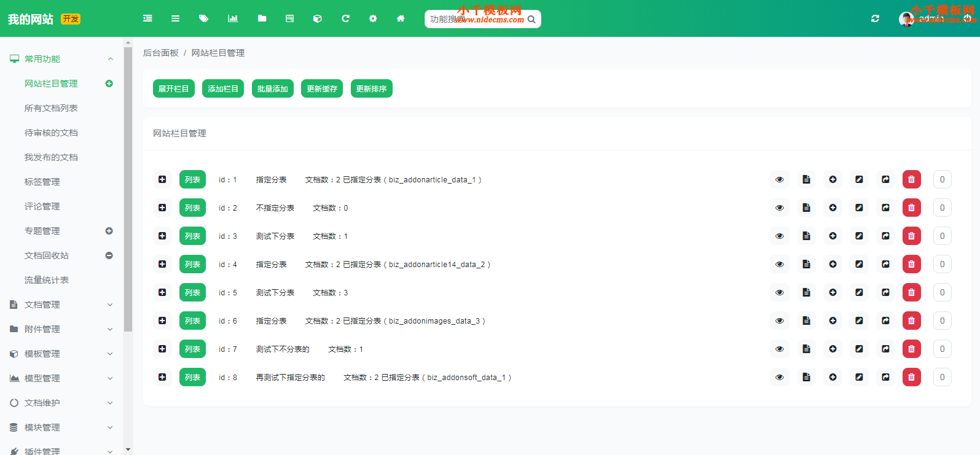
Task: Preview id : 7 column via eye icon
Action: (780, 349)
